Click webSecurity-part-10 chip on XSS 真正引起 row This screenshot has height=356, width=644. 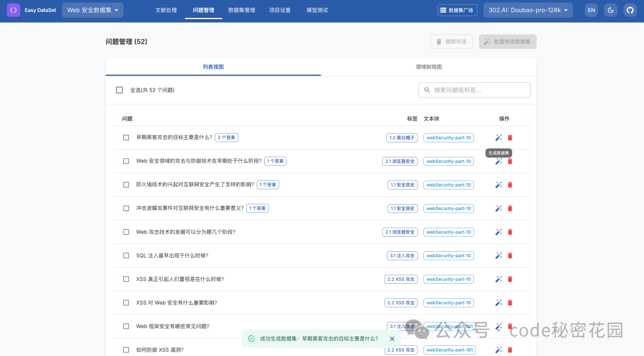click(x=448, y=279)
